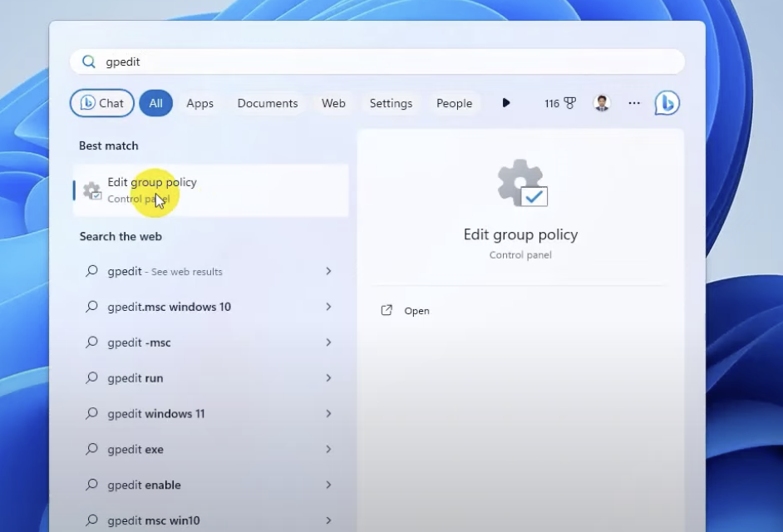Switch to the Documents filter tab

tap(268, 103)
